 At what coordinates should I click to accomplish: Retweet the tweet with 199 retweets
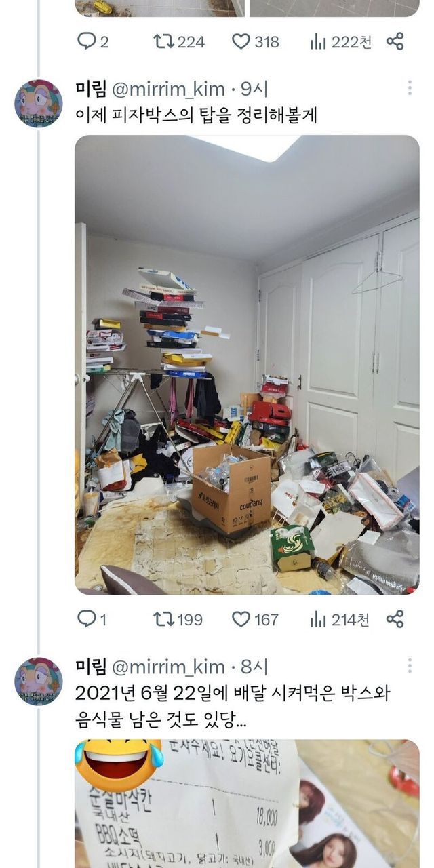pos(179,618)
